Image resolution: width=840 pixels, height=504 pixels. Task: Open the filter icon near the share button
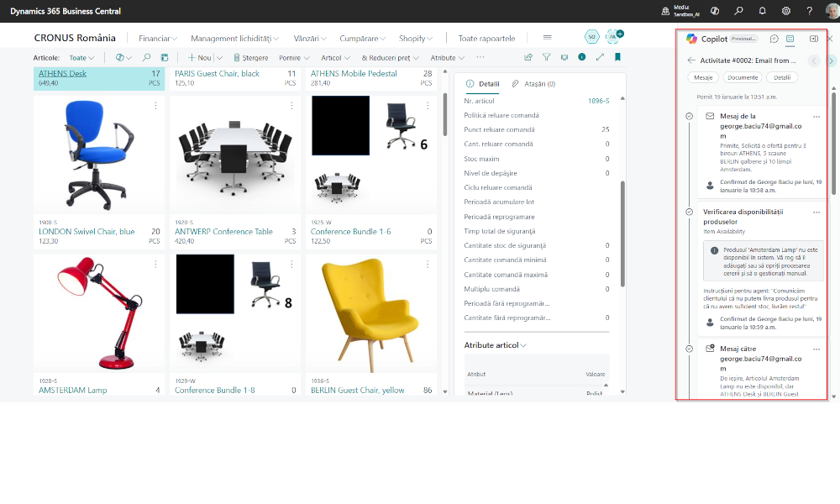point(544,57)
